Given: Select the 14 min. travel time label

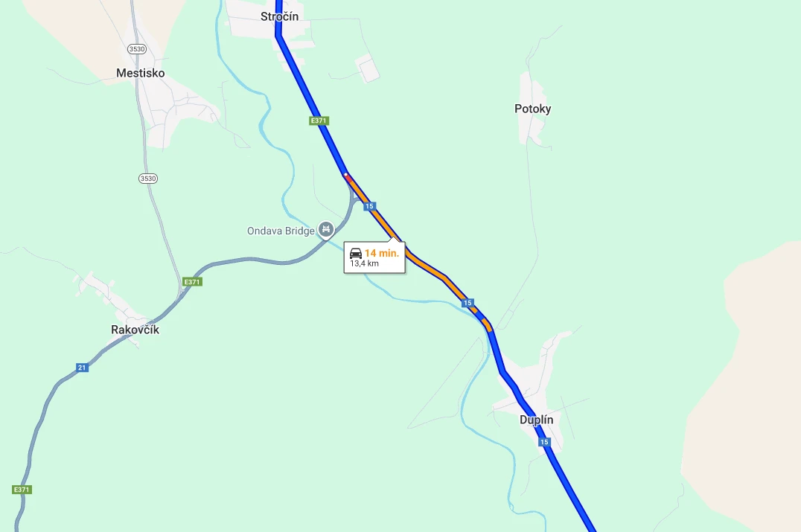Looking at the screenshot, I should (x=382, y=253).
